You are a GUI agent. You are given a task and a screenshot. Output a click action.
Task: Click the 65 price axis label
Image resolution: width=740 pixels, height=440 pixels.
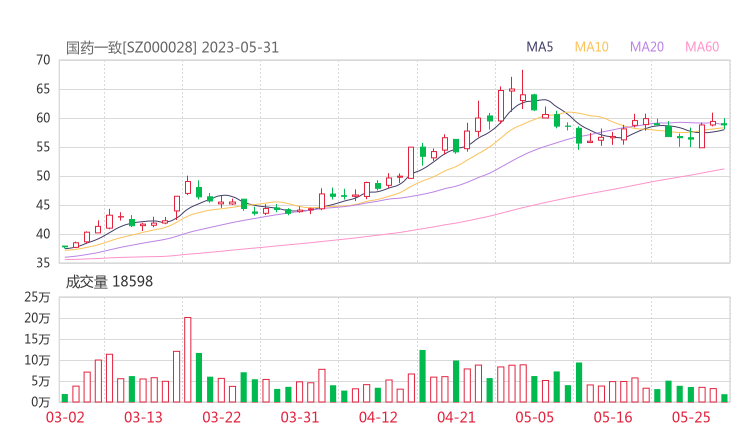43,89
